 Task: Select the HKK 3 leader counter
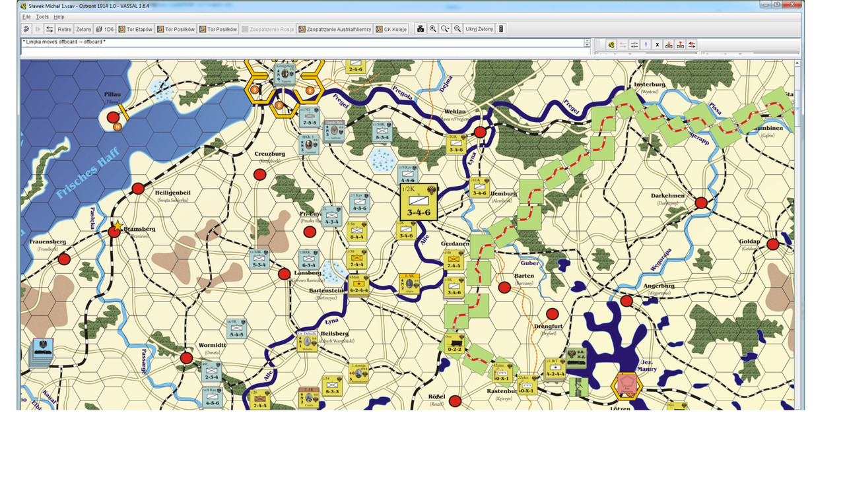click(x=310, y=144)
